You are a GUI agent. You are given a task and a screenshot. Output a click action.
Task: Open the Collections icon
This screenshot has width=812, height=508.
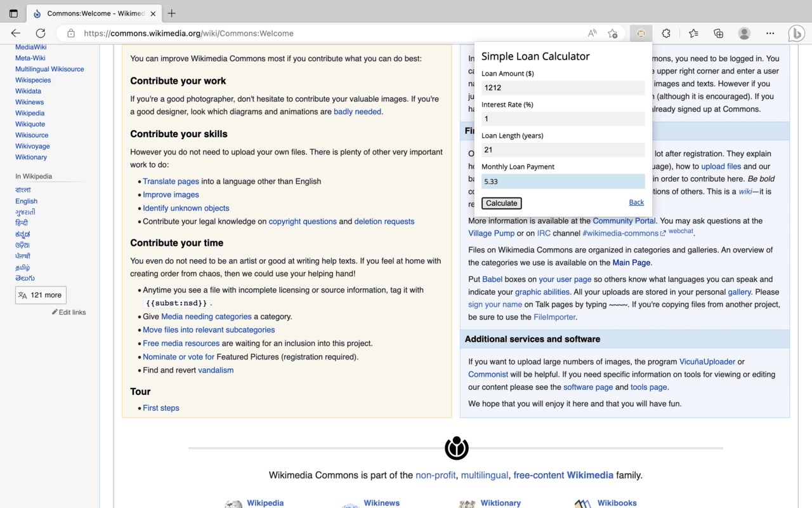(718, 33)
